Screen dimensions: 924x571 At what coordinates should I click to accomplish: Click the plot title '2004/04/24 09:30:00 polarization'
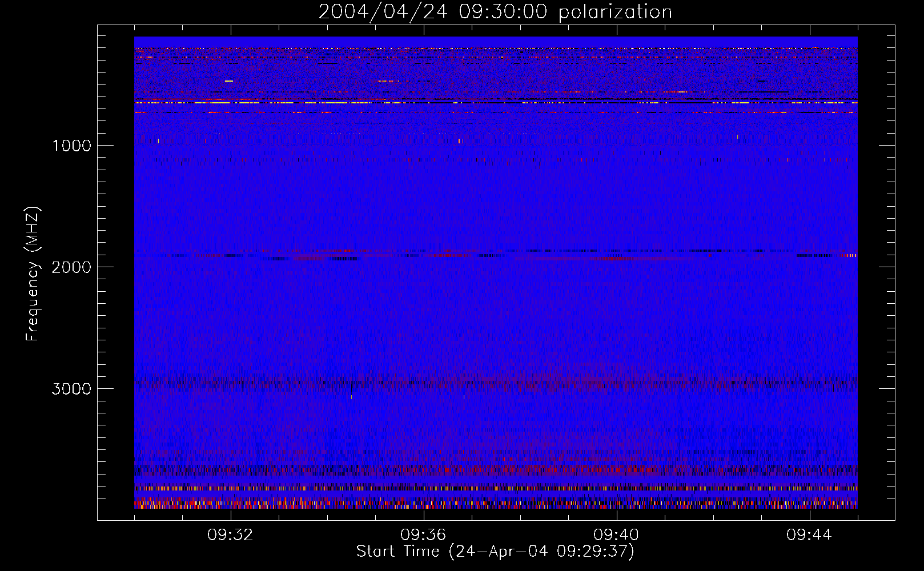tap(495, 12)
